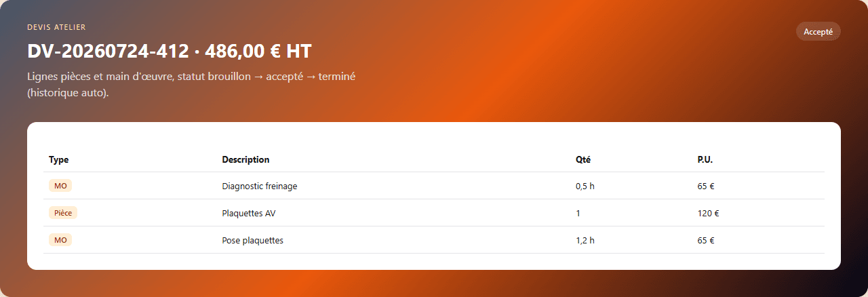
Task: Select the Plaquettes AV description cell
Action: (249, 213)
